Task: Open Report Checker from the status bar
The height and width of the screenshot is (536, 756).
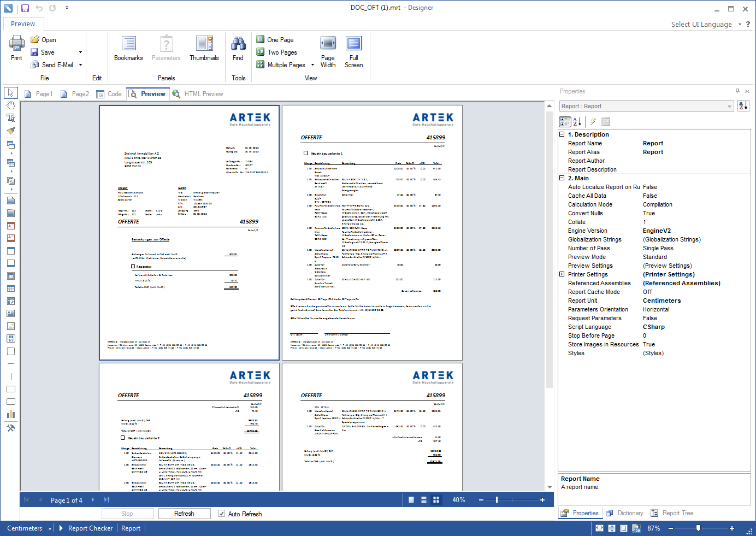Action: tap(90, 528)
